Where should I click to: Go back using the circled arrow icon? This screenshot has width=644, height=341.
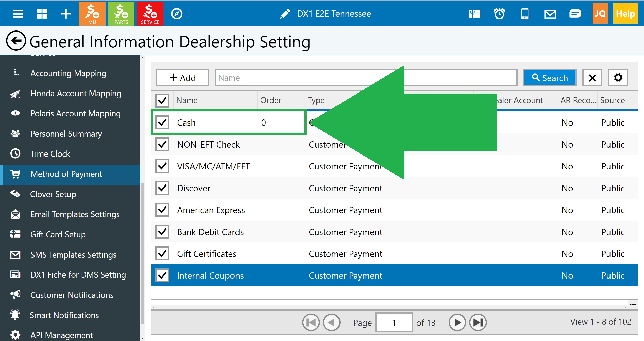[x=16, y=41]
